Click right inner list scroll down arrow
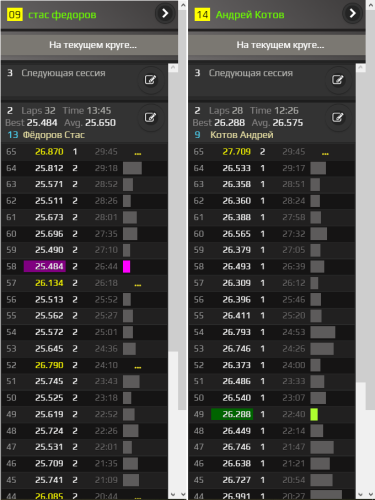 pyautogui.click(x=360, y=494)
